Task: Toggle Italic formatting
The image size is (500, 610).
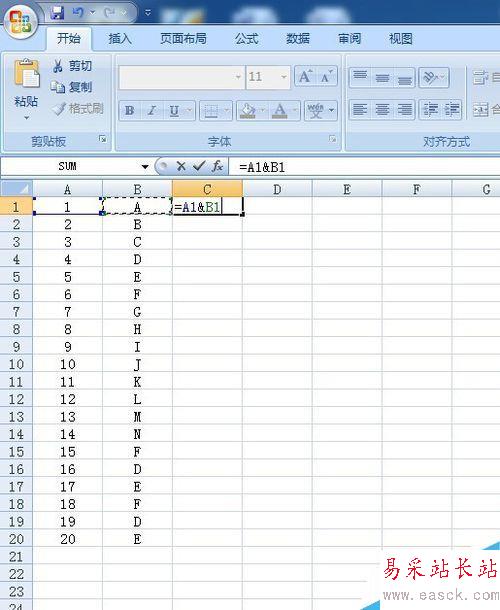Action: 152,110
